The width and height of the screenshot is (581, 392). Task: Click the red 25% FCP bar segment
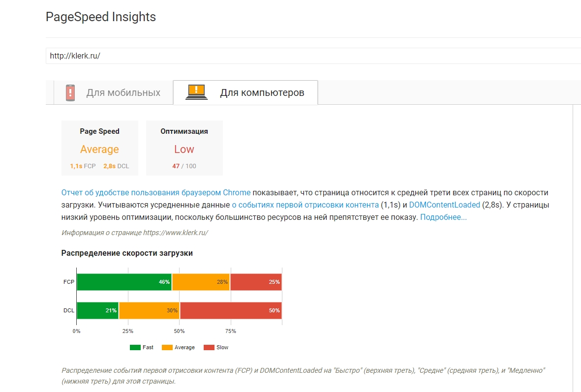tap(256, 282)
